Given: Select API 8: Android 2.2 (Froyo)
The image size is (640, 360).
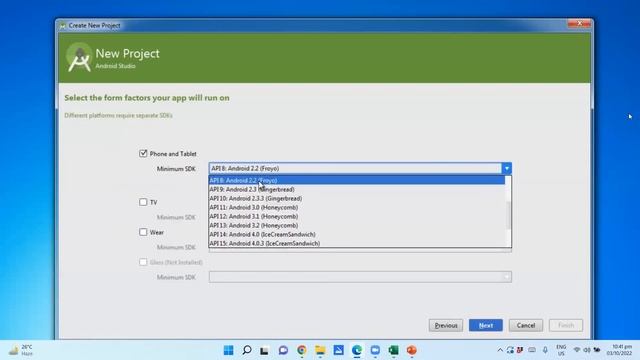Looking at the screenshot, I should 357,180.
